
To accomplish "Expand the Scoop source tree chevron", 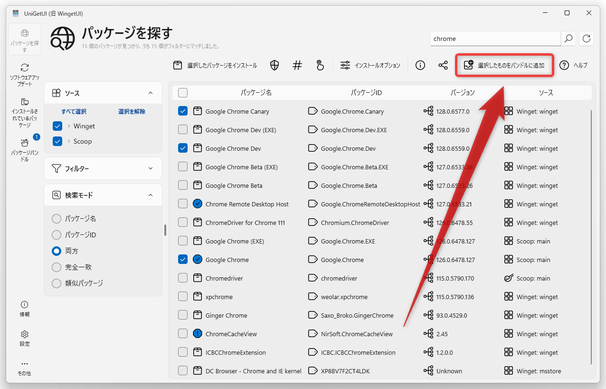I will click(x=68, y=141).
